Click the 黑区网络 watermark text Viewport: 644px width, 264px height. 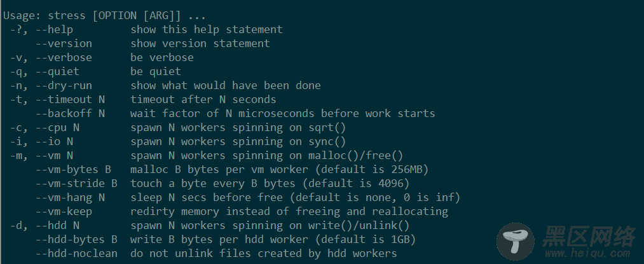589,236
